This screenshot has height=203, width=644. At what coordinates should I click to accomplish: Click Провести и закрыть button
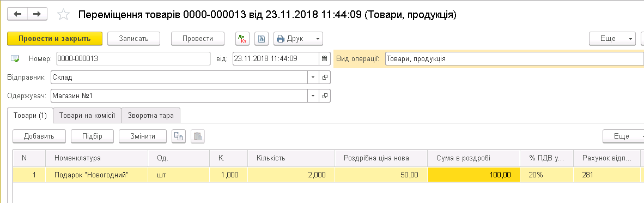pos(54,39)
